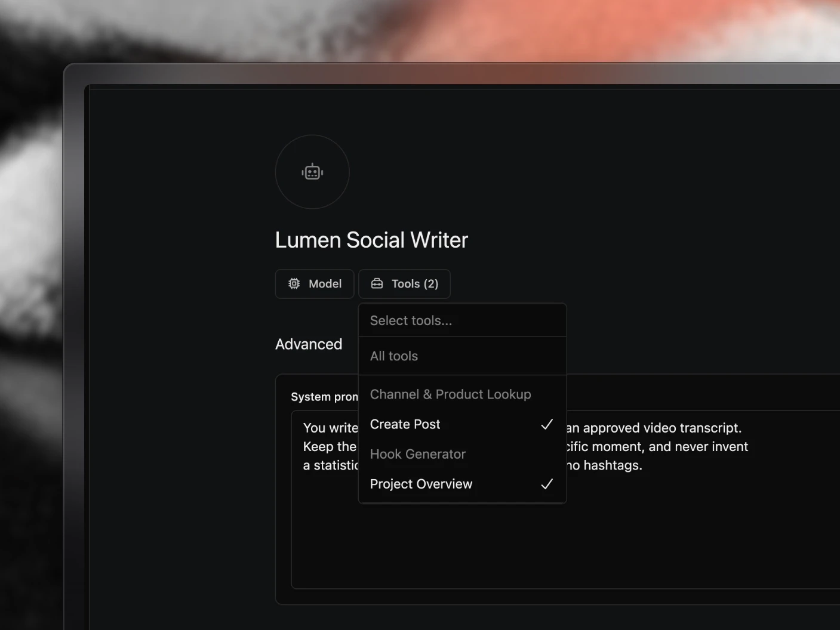The width and height of the screenshot is (840, 630).
Task: Uncheck the Create Post tool
Action: click(x=462, y=424)
